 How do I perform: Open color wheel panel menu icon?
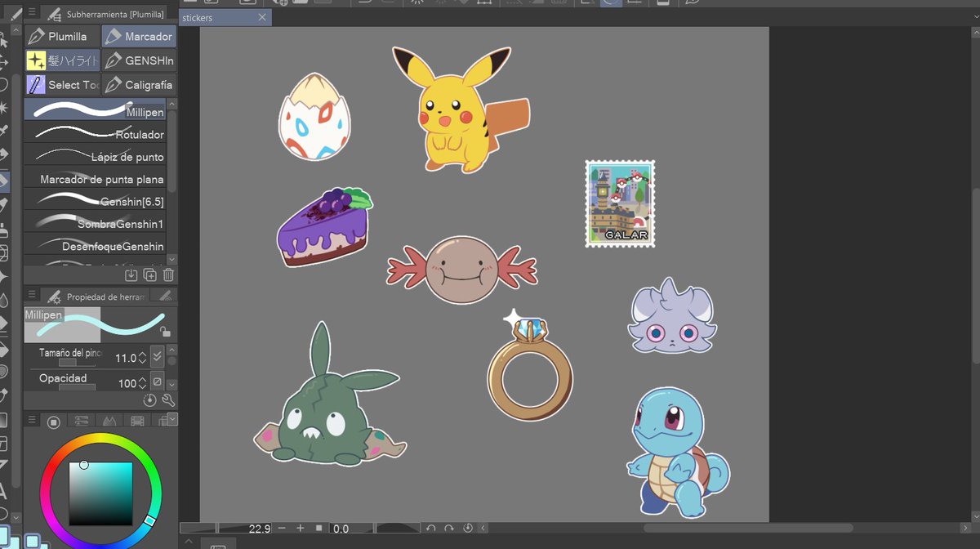32,421
